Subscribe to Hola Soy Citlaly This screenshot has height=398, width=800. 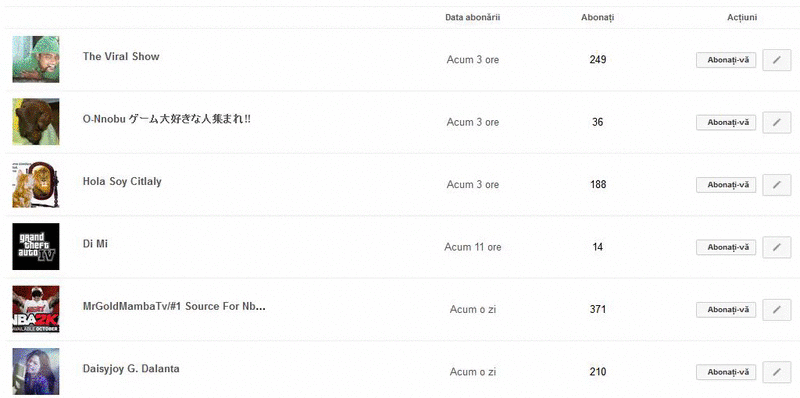pyautogui.click(x=726, y=185)
